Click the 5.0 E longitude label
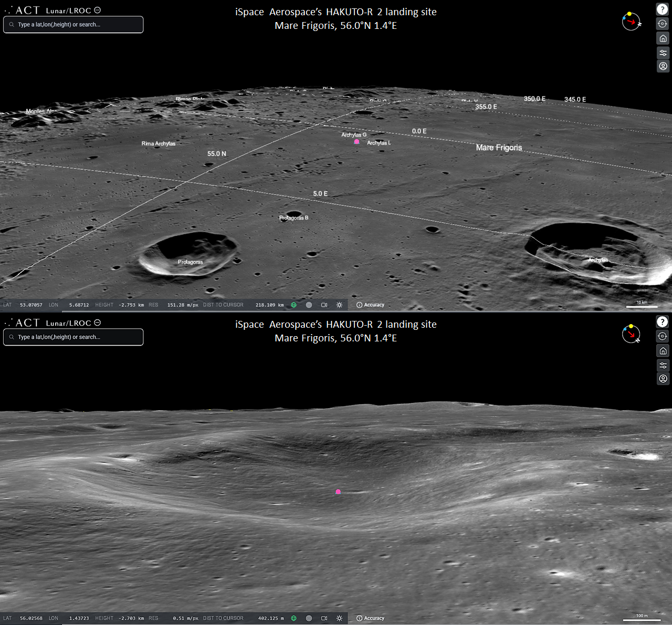 click(320, 194)
